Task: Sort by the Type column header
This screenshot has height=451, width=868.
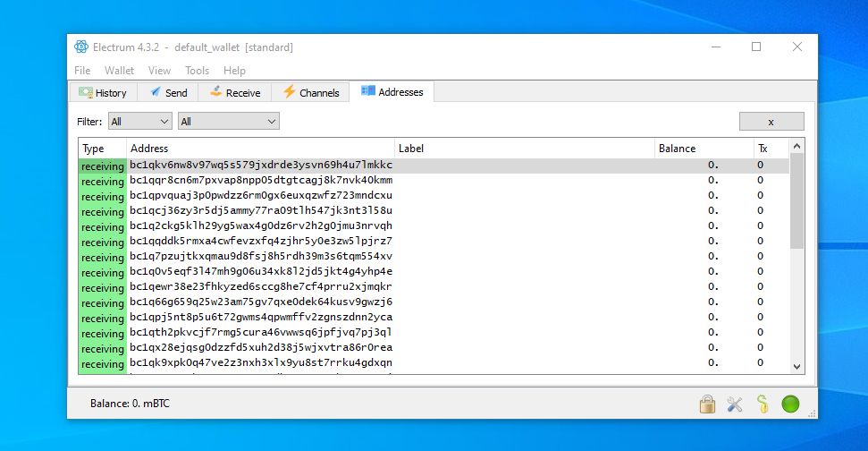Action: tap(103, 149)
